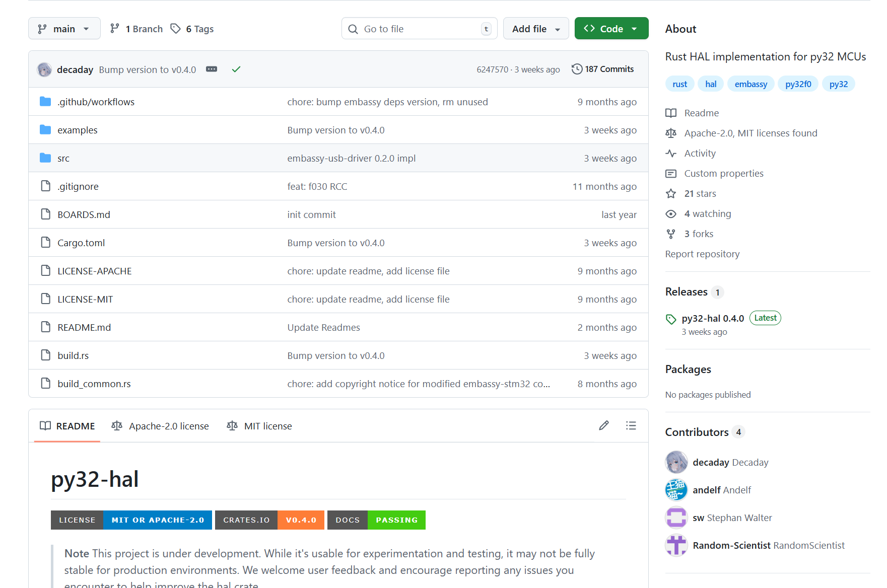This screenshot has height=588, width=887.
Task: Expand the Add file dropdown
Action: 535,29
